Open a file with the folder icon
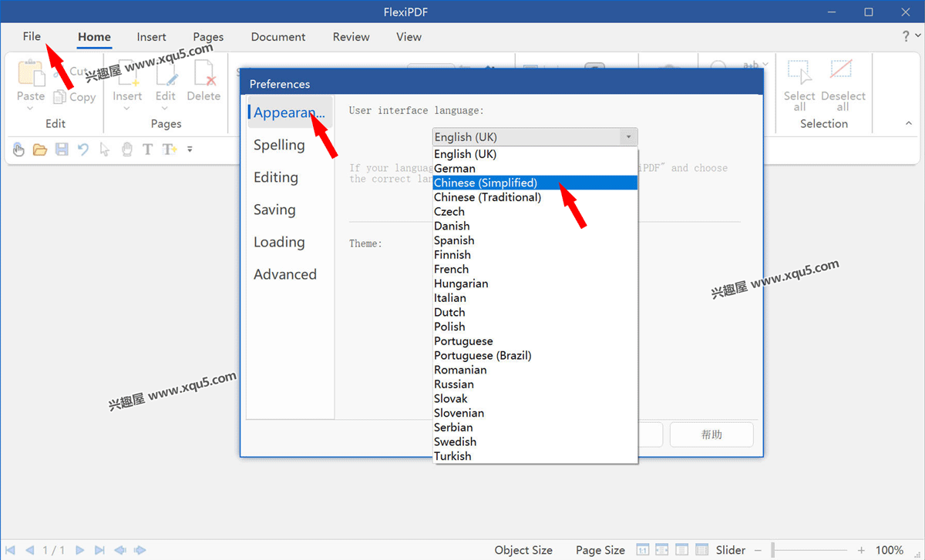This screenshot has width=925, height=560. (40, 149)
